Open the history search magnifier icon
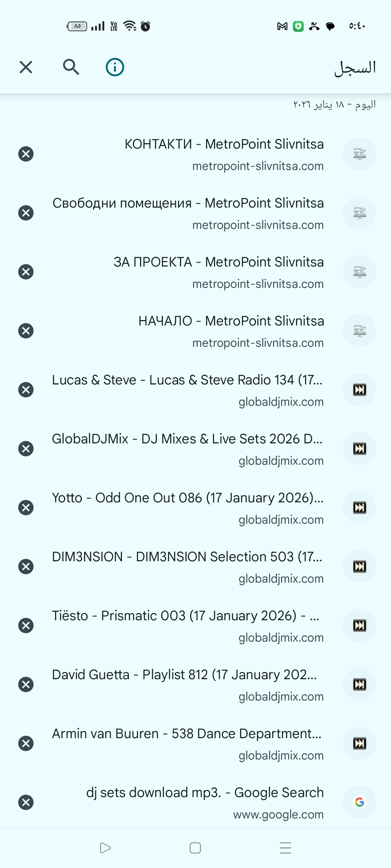The width and height of the screenshot is (391, 868). pos(71,67)
